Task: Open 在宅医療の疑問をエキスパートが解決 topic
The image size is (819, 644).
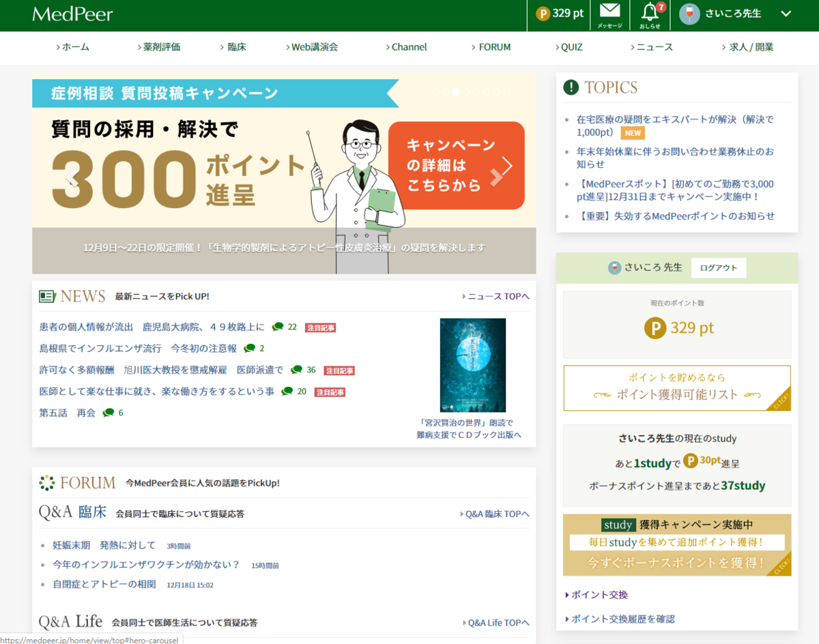Action: pos(675,126)
